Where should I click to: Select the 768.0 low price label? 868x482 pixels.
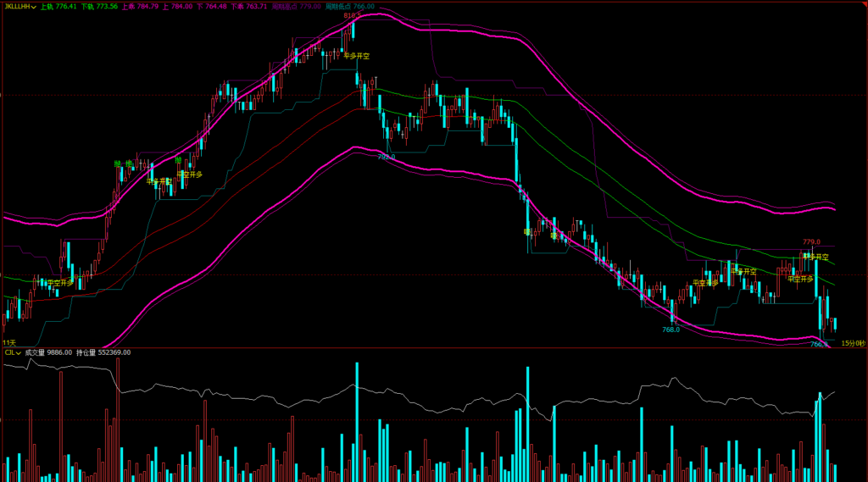pyautogui.click(x=671, y=330)
